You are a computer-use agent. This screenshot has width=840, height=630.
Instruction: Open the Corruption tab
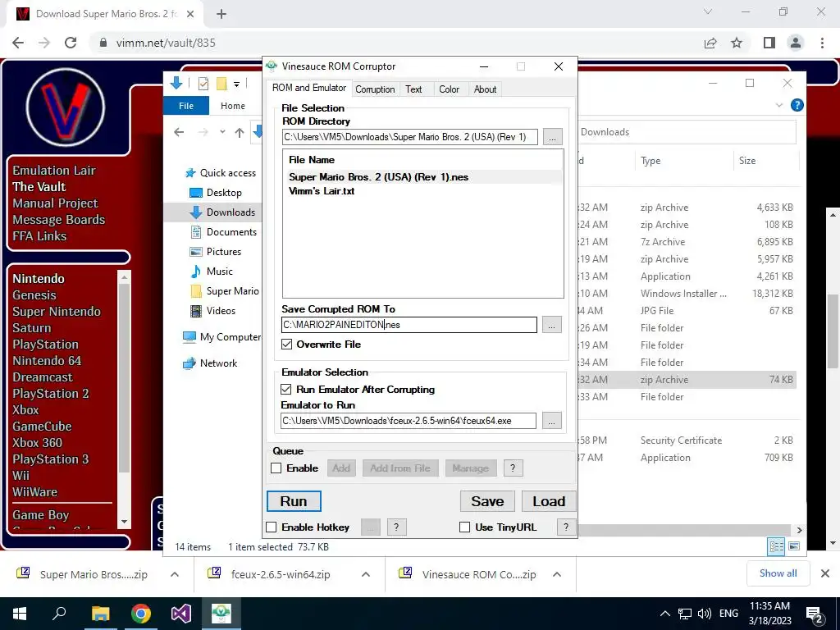(375, 89)
